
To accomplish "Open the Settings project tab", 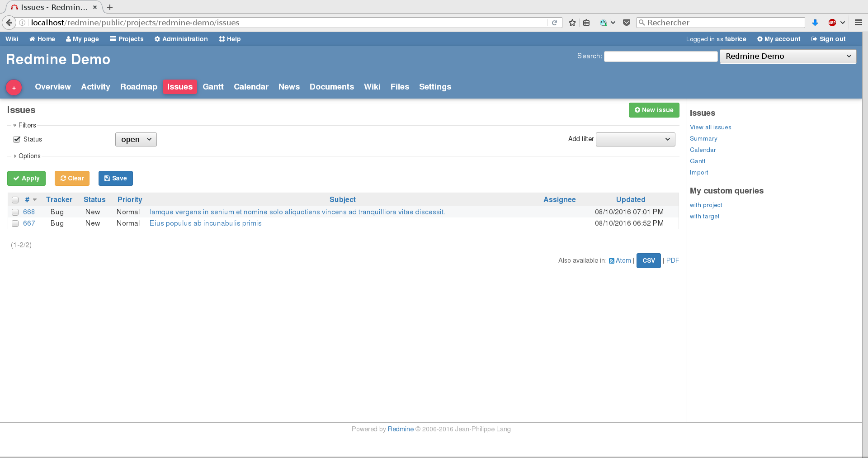I will point(434,87).
